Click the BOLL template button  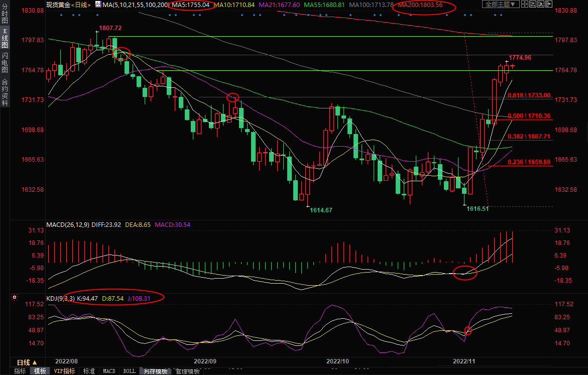tap(129, 371)
